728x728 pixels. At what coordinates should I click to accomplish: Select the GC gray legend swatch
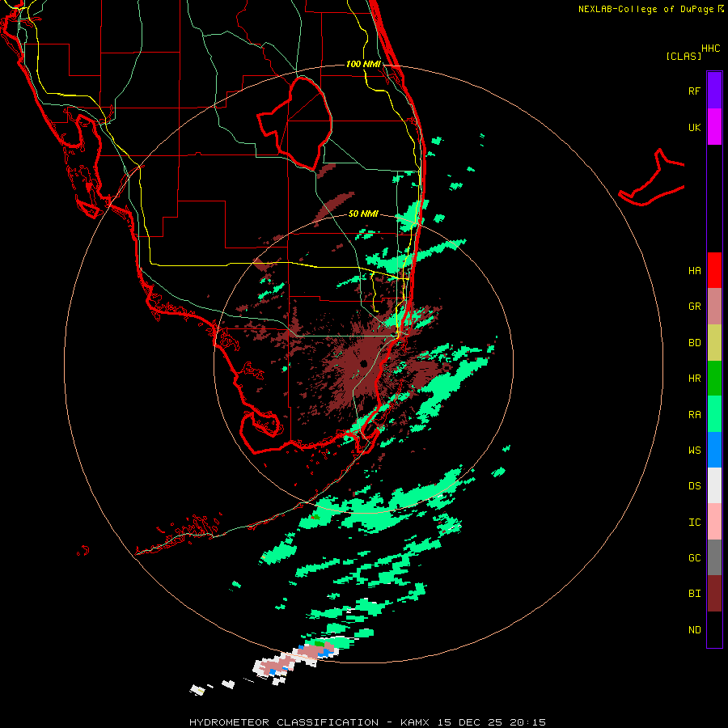[714, 557]
